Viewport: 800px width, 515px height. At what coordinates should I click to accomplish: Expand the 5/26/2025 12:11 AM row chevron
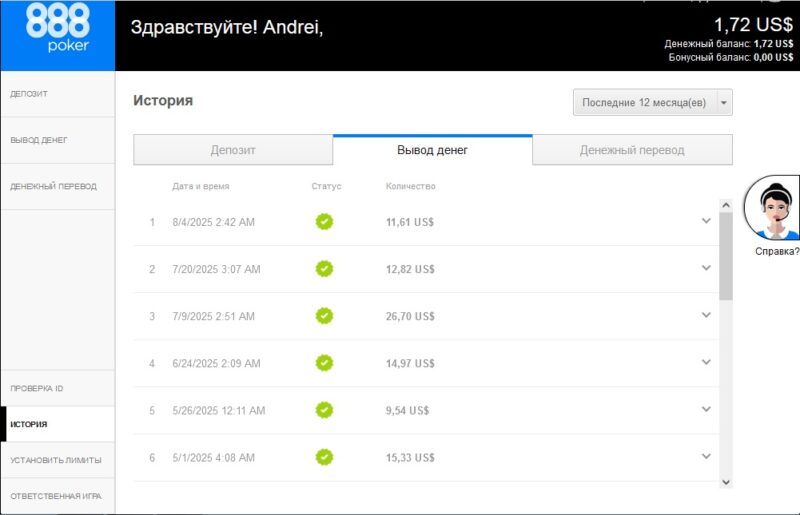point(706,409)
